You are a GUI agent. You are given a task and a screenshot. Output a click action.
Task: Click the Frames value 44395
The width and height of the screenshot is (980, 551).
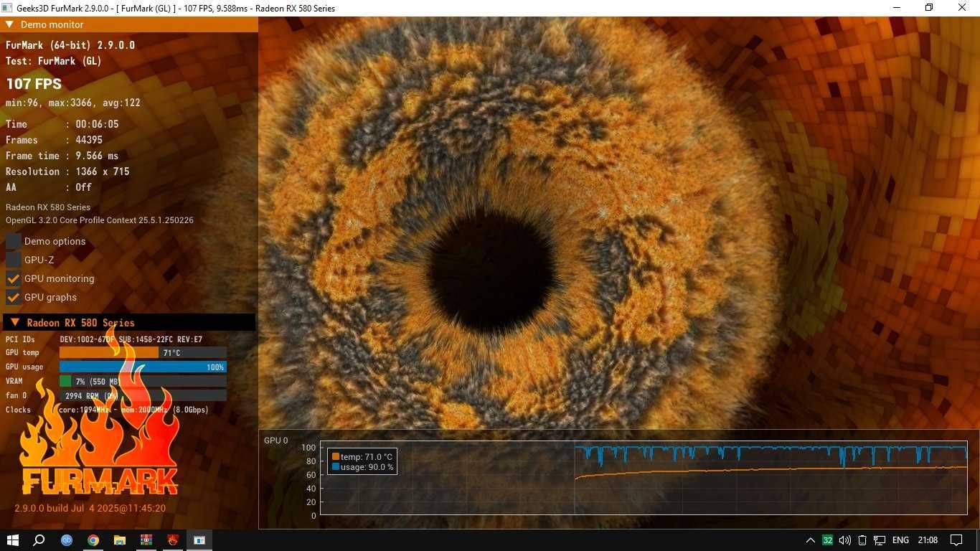point(89,140)
